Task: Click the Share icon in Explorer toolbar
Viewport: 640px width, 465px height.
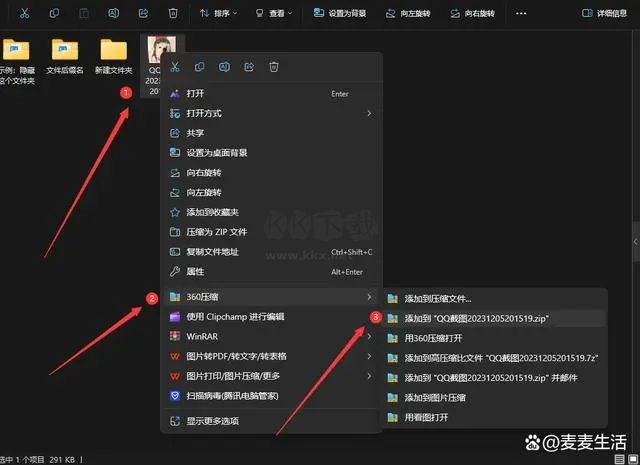Action: click(143, 13)
